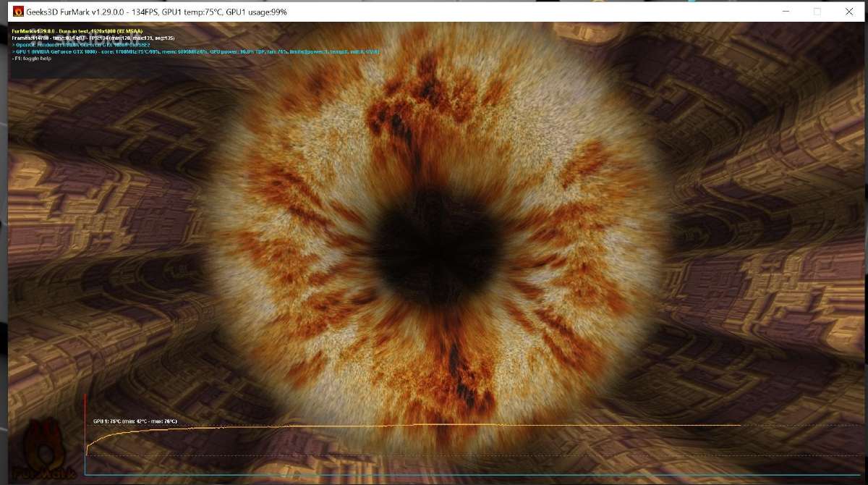
Task: Click the orange GPU temperature curve
Action: 414,426
